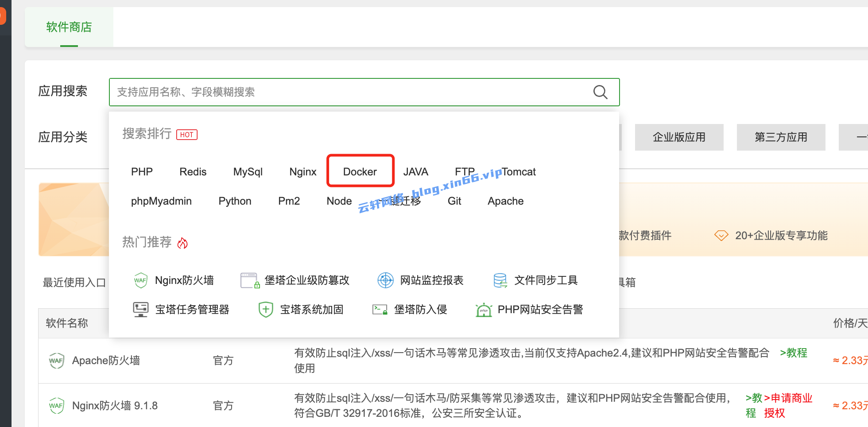The image size is (868, 427).
Task: Click >申请商业授权 for Nginx防火墙
Action: pos(788,406)
